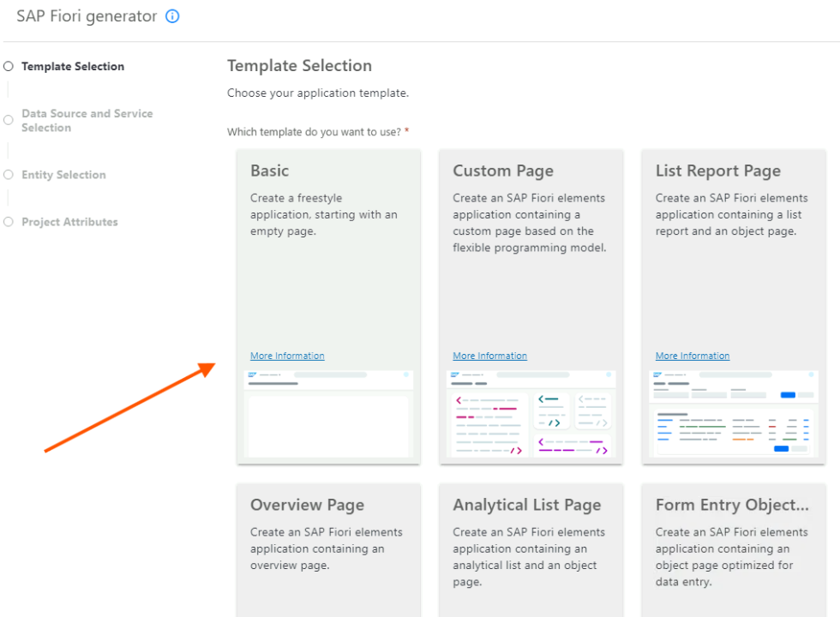
Task: Open More Information link for Custom Page
Action: pos(489,356)
